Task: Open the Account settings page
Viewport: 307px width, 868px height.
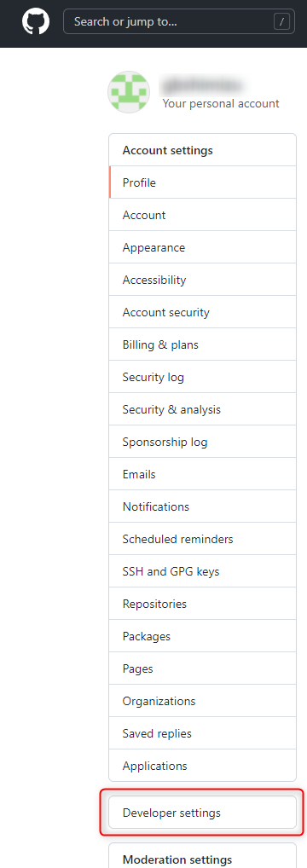Action: click(x=203, y=215)
